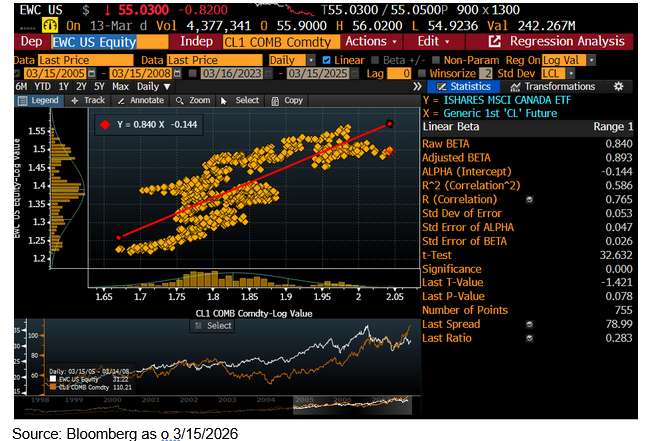
Task: Enable the second date range checkbox
Action: pos(193,74)
